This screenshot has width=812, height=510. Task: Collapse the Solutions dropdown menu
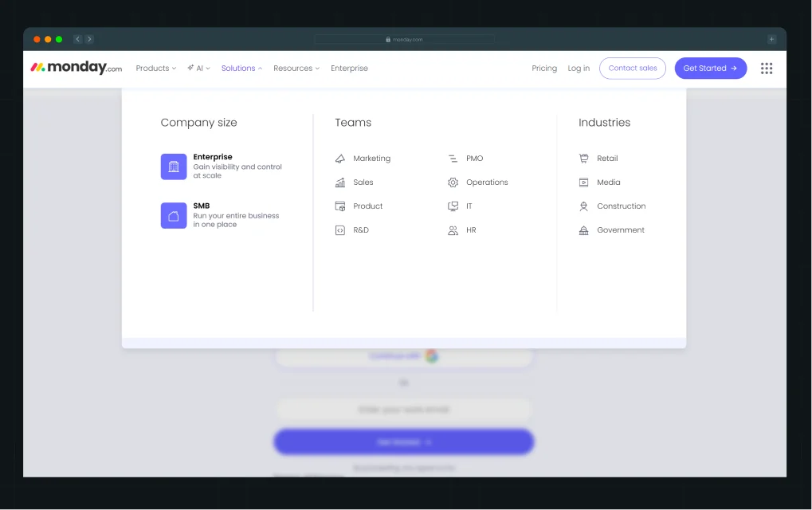click(x=241, y=69)
